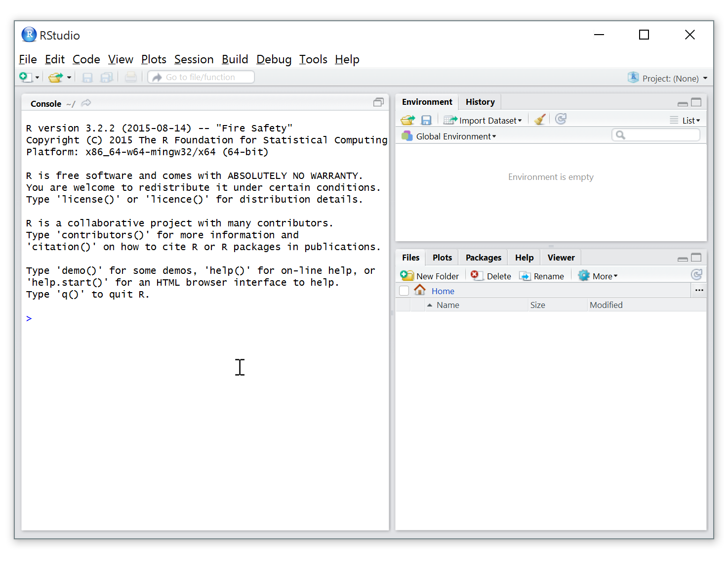Viewport: 728px width, 565px height.
Task: Select the Environment tab
Action: tap(427, 102)
